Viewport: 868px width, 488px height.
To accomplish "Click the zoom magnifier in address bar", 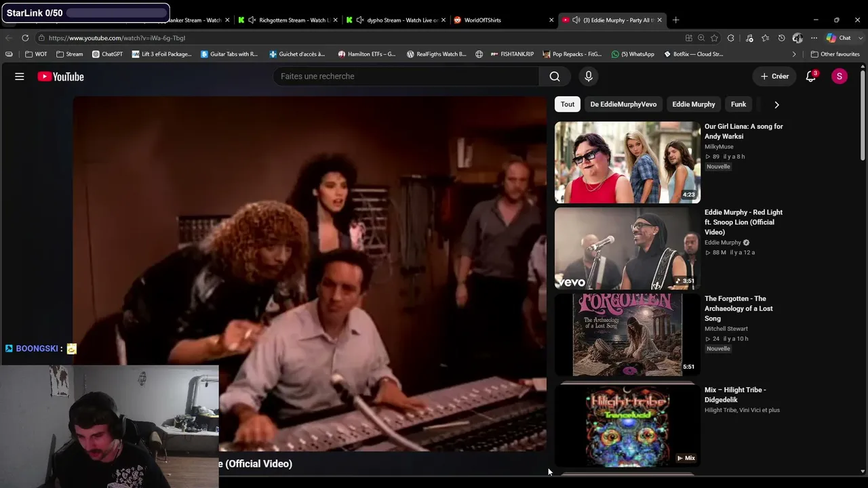I will (x=701, y=38).
